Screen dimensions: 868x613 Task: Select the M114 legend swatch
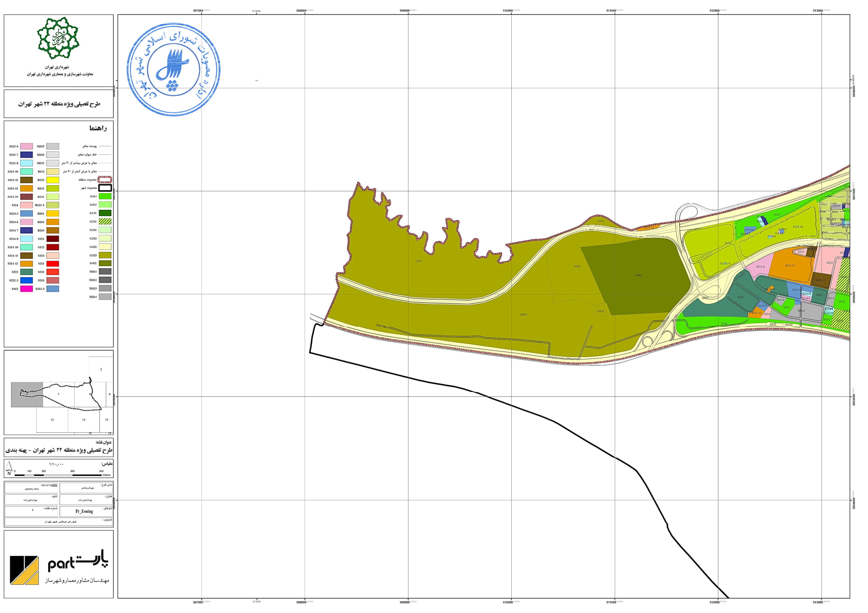[105, 297]
